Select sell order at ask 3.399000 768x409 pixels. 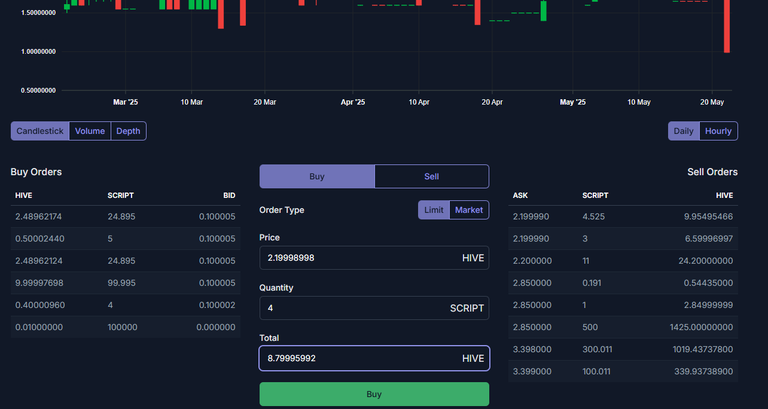coord(623,371)
